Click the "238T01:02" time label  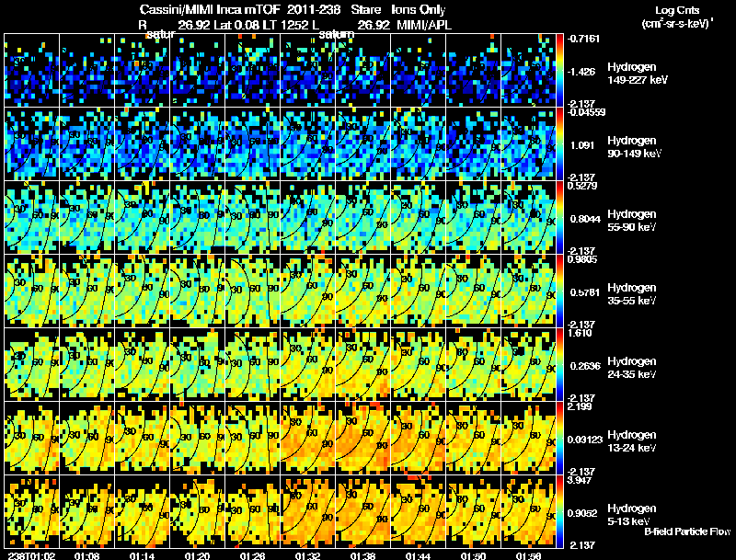click(x=31, y=555)
